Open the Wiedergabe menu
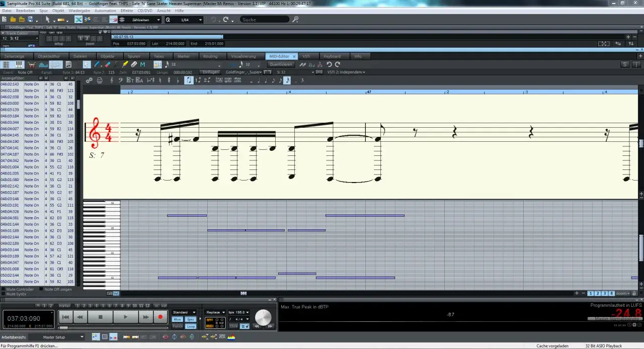This screenshot has width=644, height=349. 79,11
